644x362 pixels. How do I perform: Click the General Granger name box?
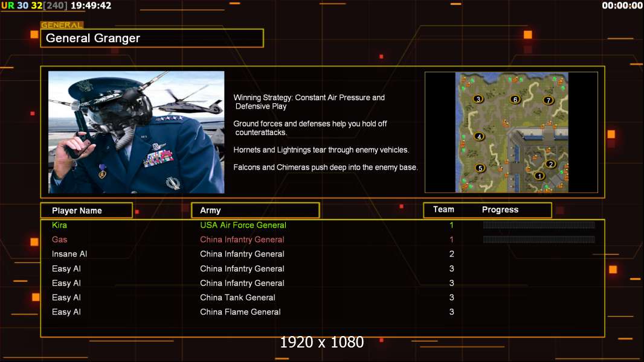tap(152, 38)
